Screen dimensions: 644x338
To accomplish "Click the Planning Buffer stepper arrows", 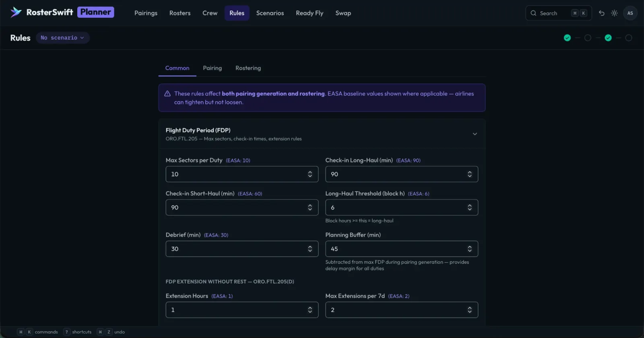I will 470,249.
